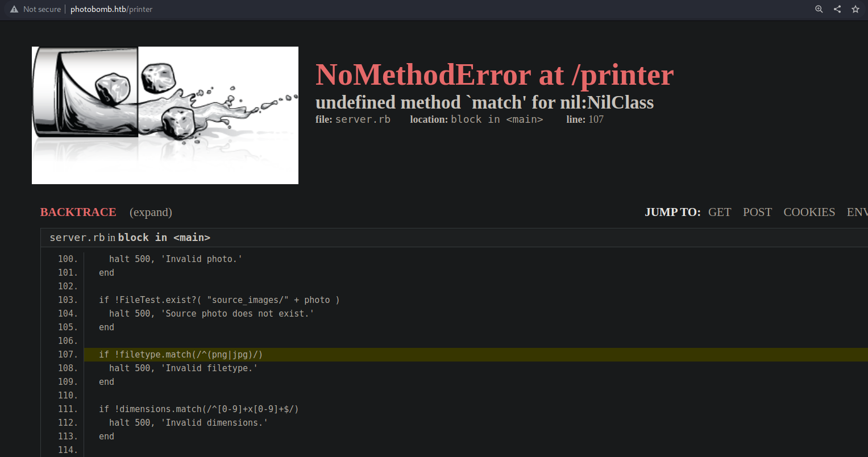Viewport: 868px width, 457px height.
Task: Click the highlighted filetype.match code line
Action: coord(181,355)
